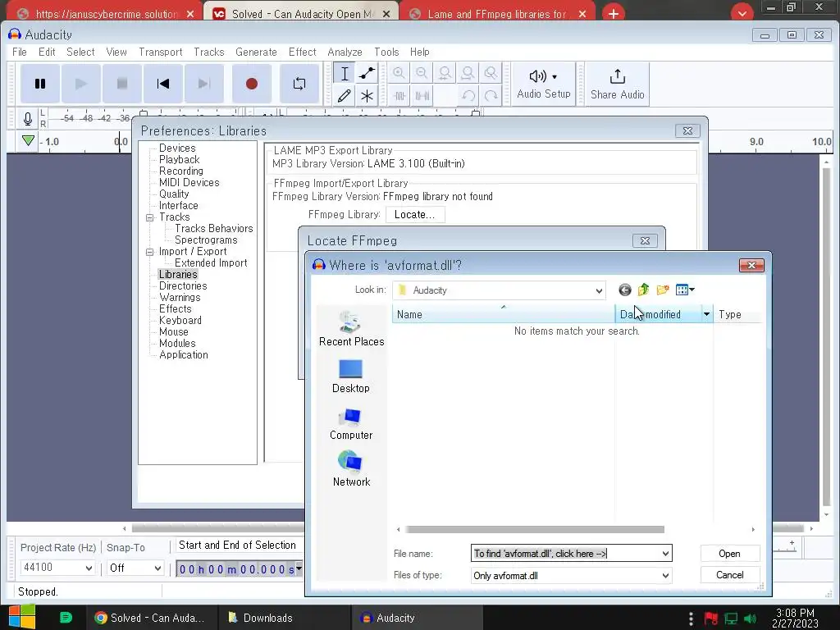Open the View Menu icon dropdown
The image size is (840, 630).
(685, 290)
